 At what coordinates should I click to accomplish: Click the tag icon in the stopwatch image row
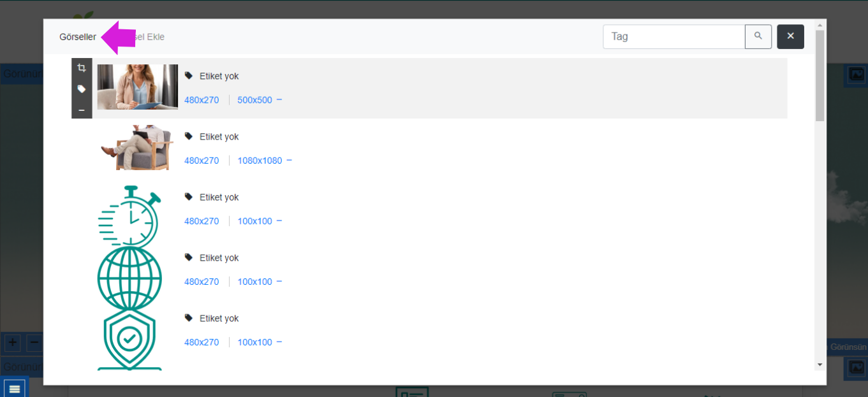click(189, 196)
